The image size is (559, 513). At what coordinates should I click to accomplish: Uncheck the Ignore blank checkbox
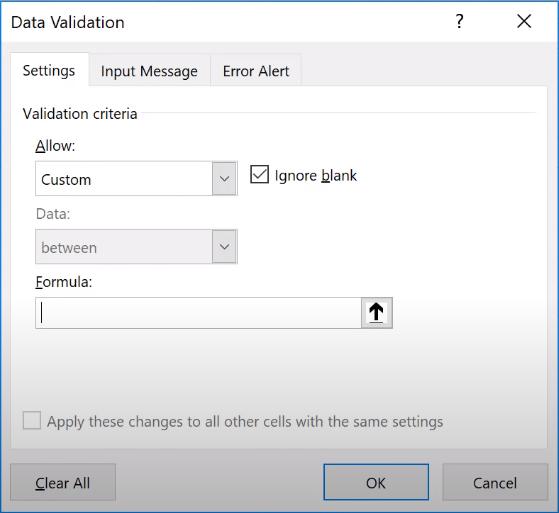click(259, 175)
